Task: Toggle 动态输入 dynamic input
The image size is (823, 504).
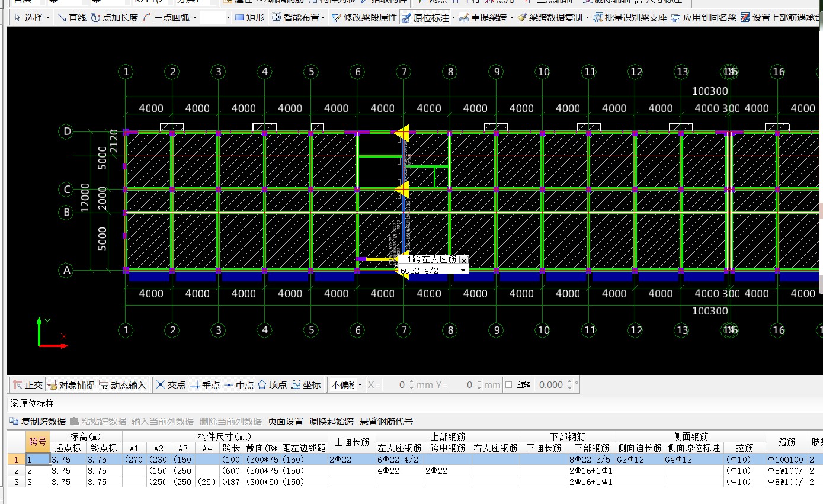Action: (x=123, y=385)
